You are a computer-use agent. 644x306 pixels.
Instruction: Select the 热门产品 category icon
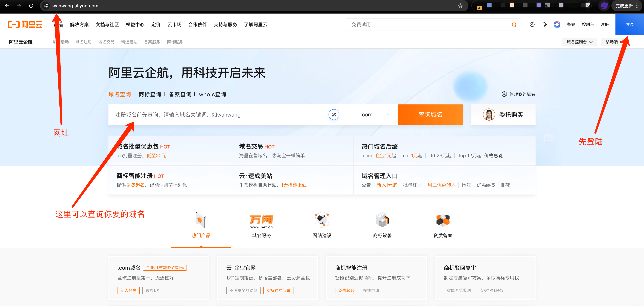click(201, 220)
